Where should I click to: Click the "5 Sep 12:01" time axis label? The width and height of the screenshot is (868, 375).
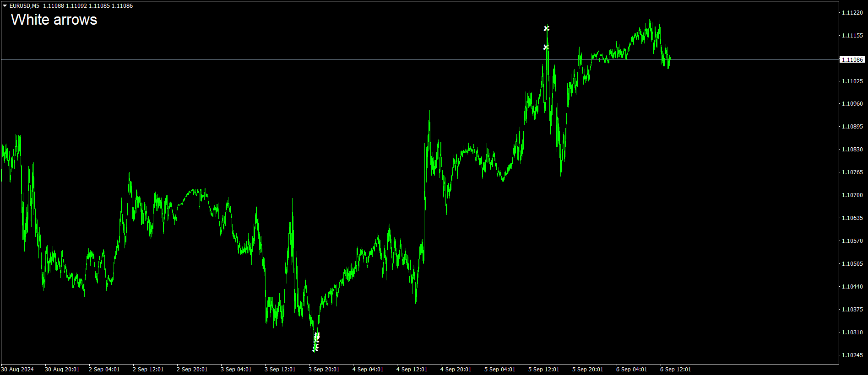[x=544, y=370]
